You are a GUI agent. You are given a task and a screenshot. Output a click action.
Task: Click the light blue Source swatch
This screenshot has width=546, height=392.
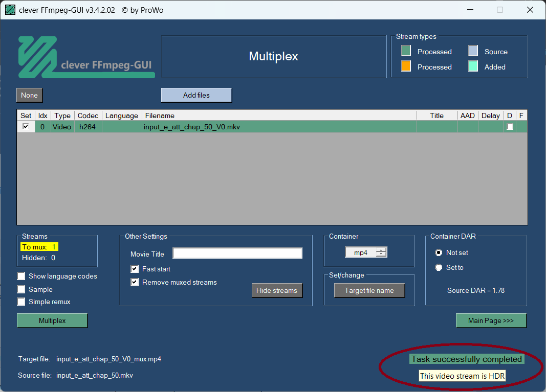coord(473,51)
